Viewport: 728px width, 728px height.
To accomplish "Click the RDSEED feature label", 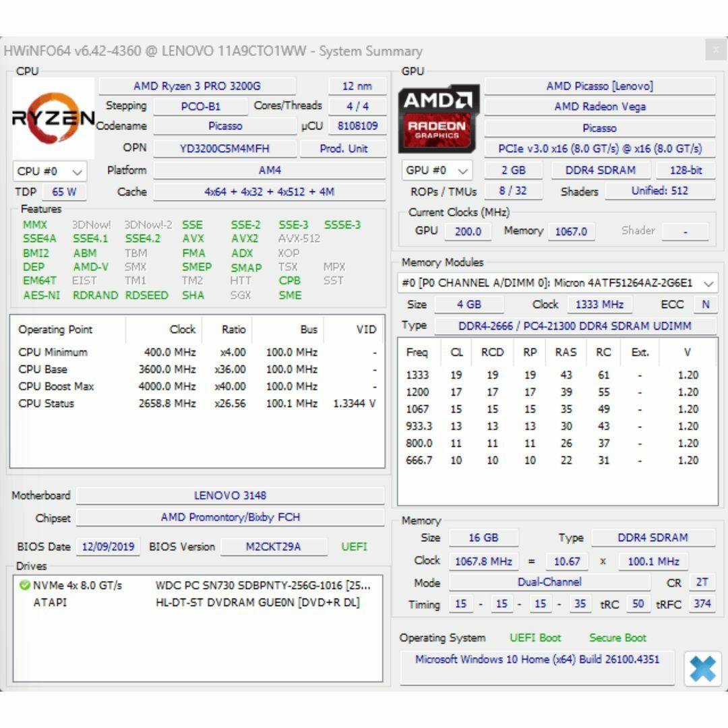I will tap(146, 295).
